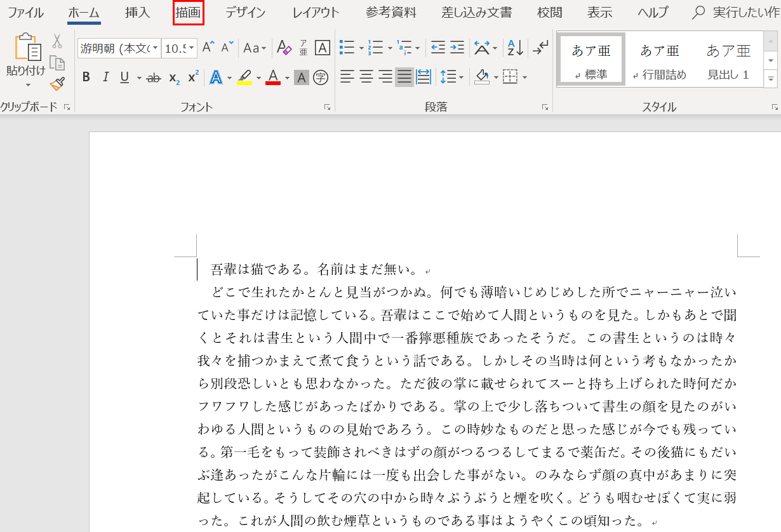Decrease the paragraph indent
This screenshot has height=532, width=781.
click(x=438, y=48)
